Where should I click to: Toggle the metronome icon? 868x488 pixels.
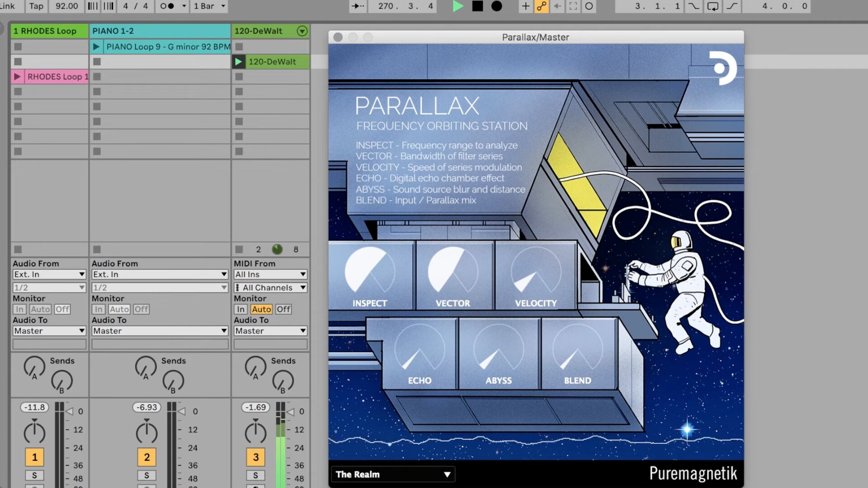[x=167, y=6]
